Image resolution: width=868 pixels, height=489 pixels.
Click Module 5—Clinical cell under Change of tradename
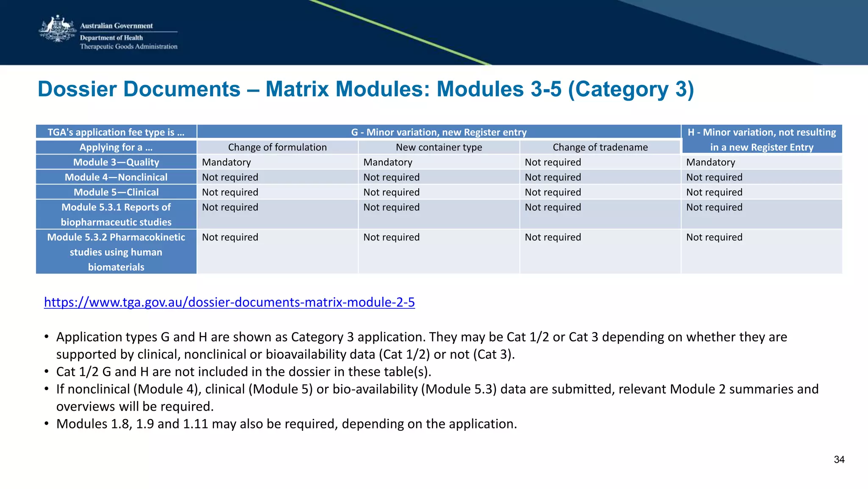pos(600,192)
